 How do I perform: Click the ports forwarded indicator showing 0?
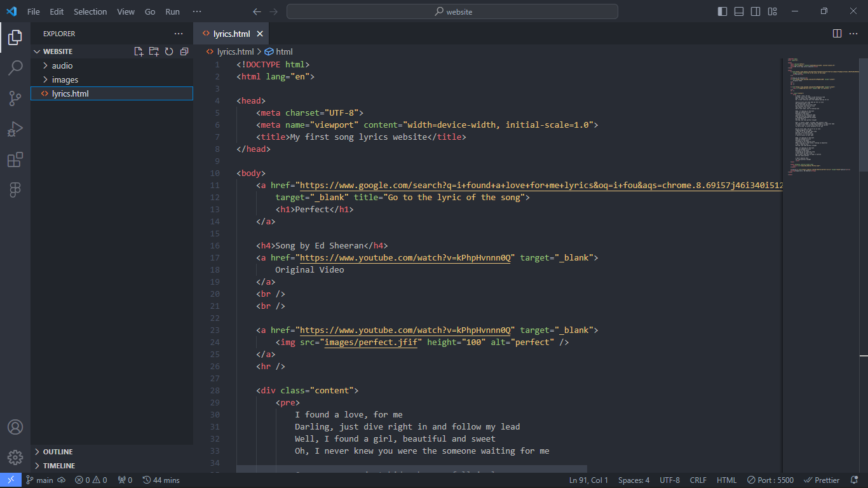click(x=125, y=480)
